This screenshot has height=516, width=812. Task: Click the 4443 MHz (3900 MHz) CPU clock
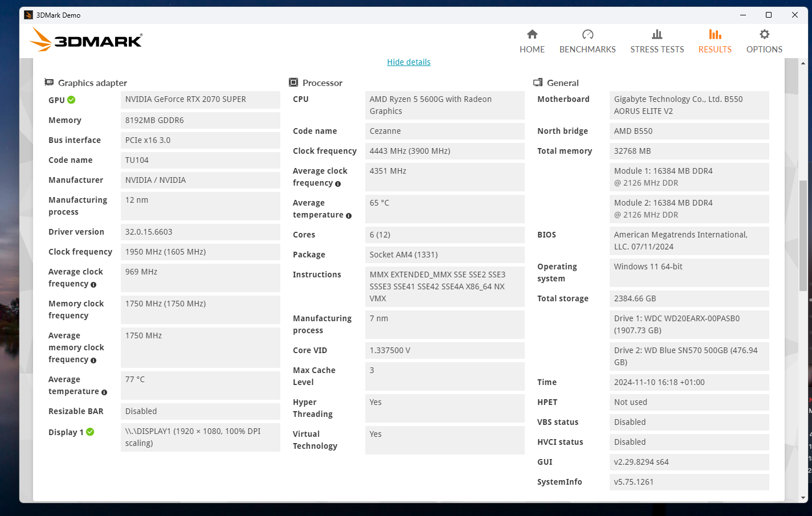pos(445,151)
